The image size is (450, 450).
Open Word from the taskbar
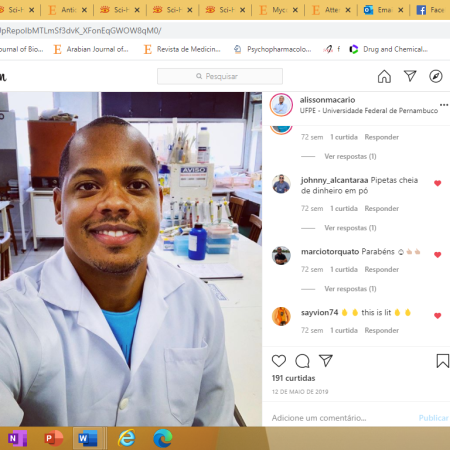[88, 438]
